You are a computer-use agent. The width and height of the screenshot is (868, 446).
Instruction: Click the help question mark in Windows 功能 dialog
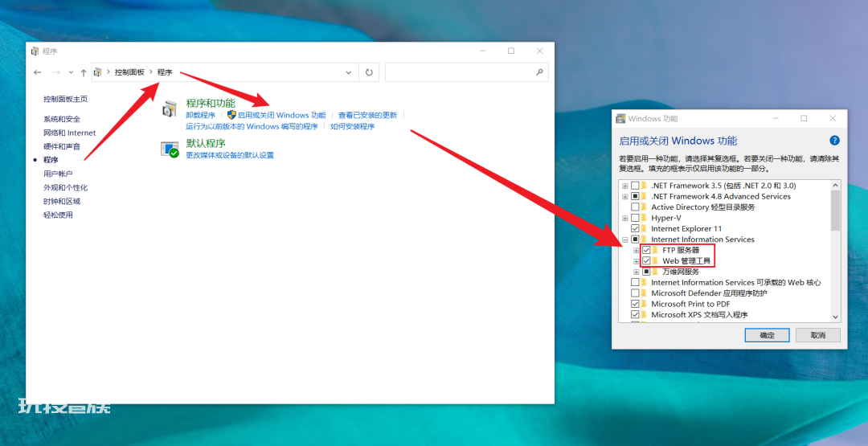pos(835,141)
